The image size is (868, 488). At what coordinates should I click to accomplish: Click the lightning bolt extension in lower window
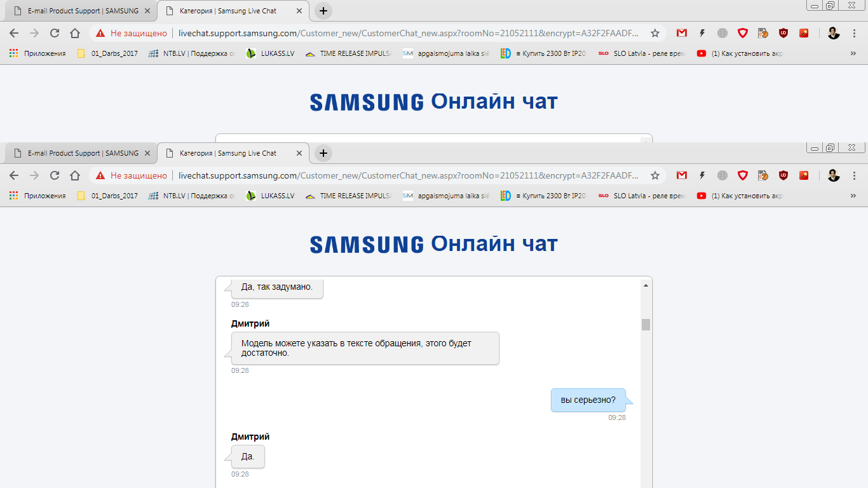pyautogui.click(x=702, y=175)
